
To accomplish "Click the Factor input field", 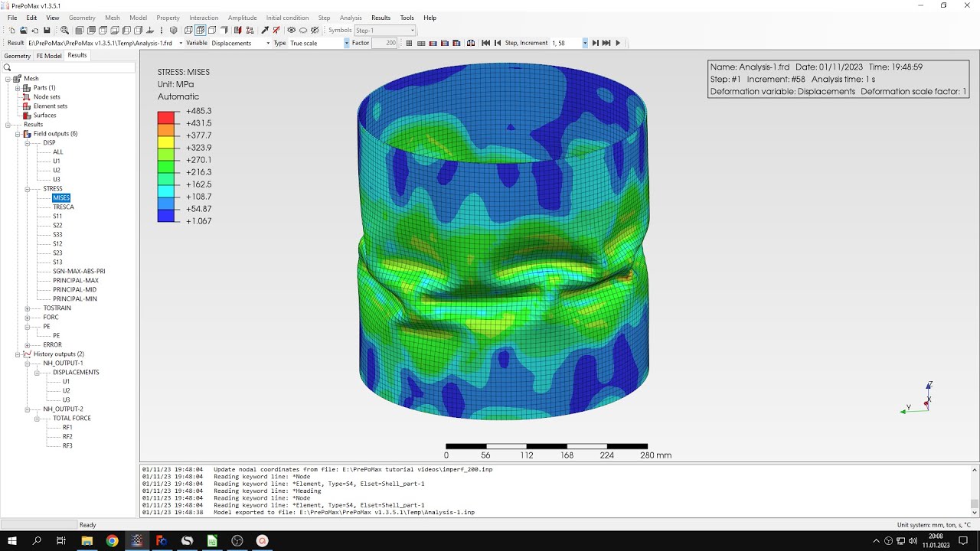I will pyautogui.click(x=384, y=43).
